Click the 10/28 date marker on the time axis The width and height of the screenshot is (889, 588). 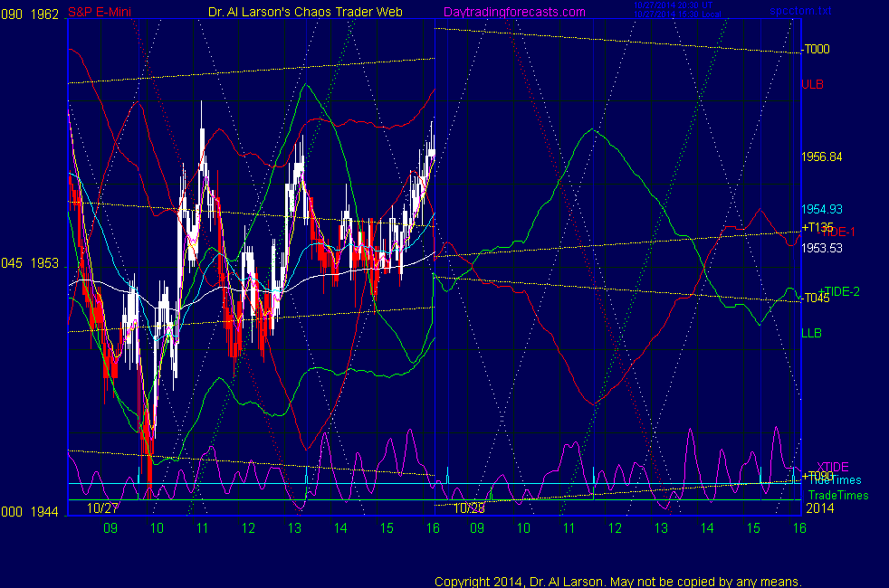click(469, 508)
